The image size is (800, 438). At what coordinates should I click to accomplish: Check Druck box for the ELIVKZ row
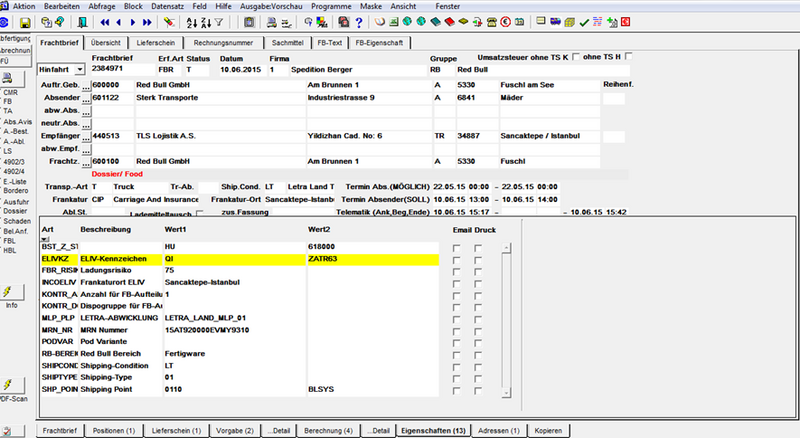coord(478,260)
